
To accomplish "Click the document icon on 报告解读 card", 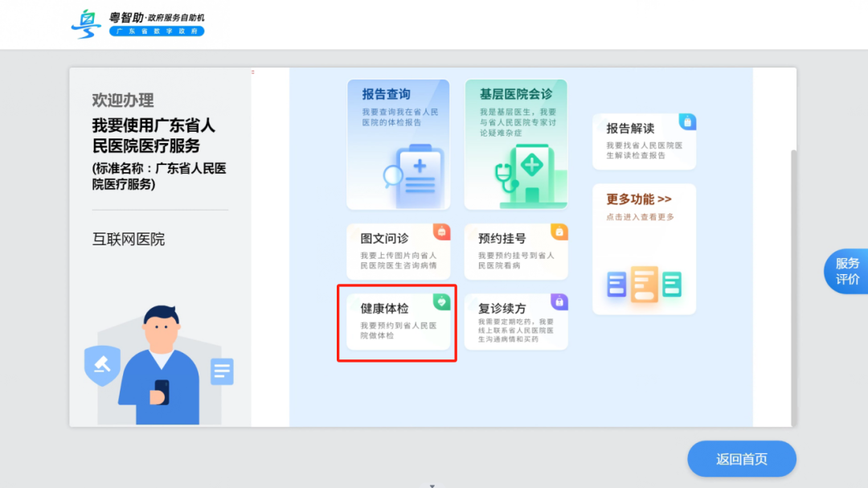I will (x=686, y=121).
